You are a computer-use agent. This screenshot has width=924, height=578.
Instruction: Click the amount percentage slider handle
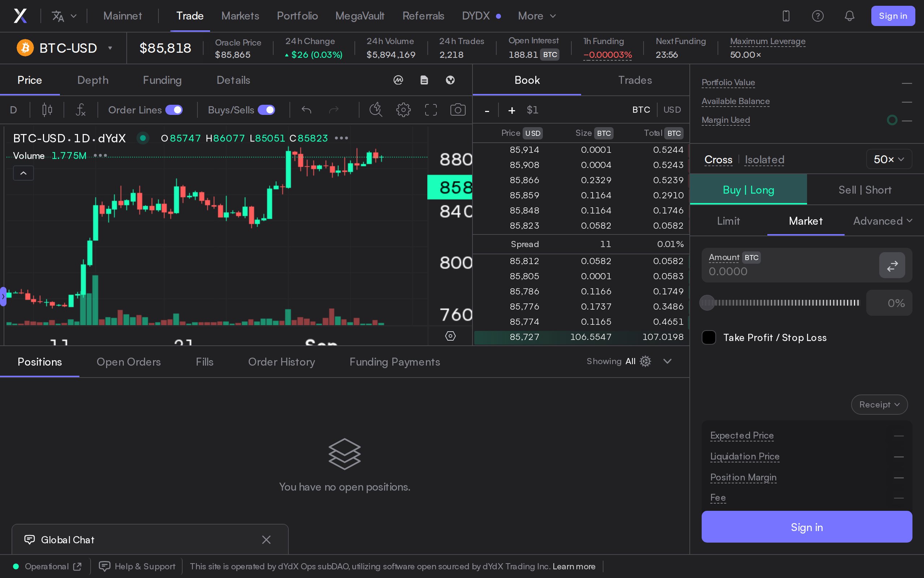tap(707, 303)
